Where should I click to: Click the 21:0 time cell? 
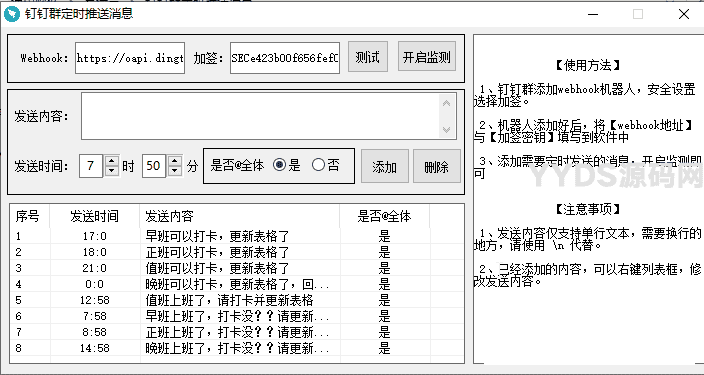(95, 269)
